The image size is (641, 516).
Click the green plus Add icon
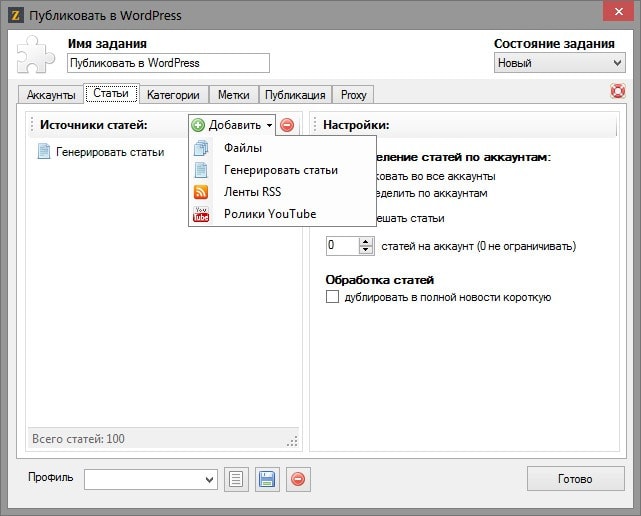[198, 125]
